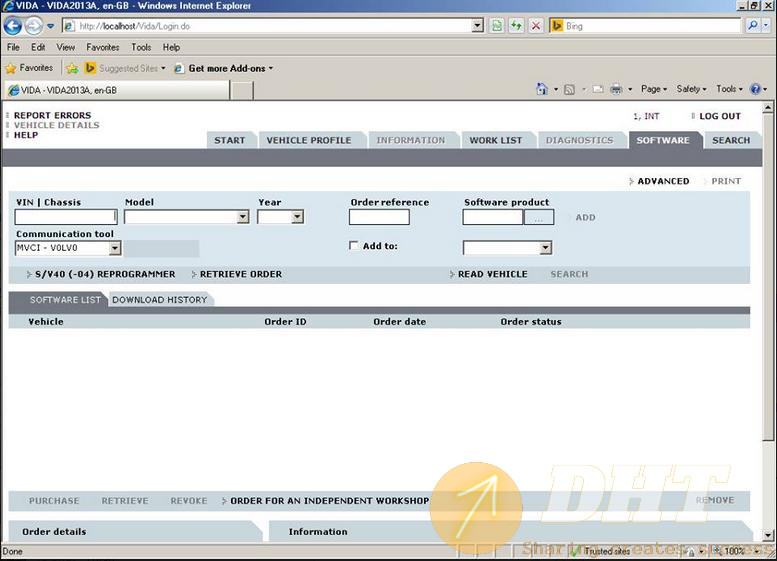Open the Safety dropdown menu
Viewport: 777px width, 561px height.
(691, 89)
